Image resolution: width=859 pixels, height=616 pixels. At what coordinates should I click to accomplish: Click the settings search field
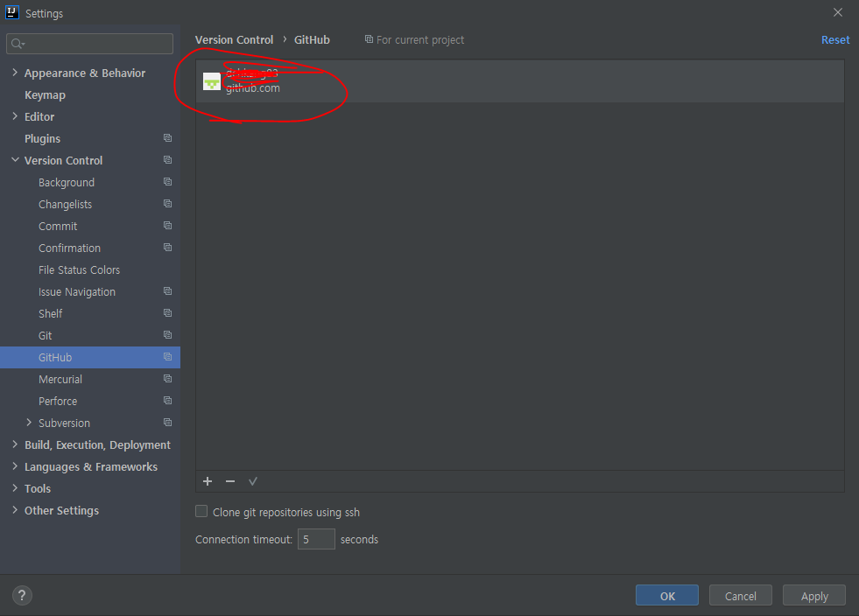90,44
